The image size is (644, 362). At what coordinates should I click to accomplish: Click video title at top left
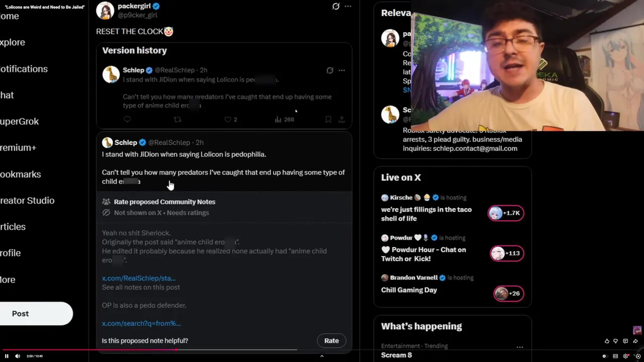[x=45, y=7]
